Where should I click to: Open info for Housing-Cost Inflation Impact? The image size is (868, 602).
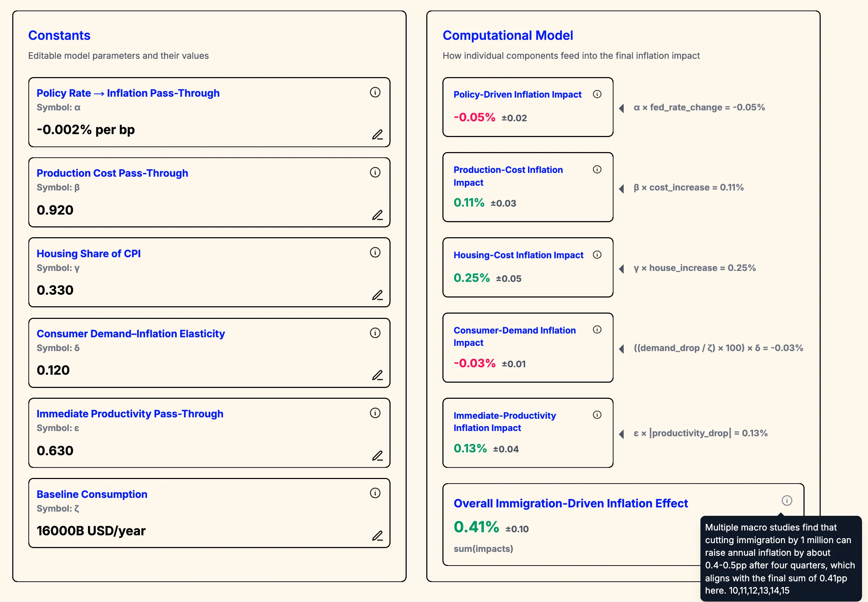[597, 255]
